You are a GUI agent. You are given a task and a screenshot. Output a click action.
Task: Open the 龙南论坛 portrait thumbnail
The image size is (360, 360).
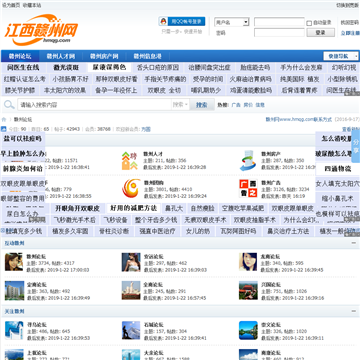pyautogui.click(x=248, y=262)
